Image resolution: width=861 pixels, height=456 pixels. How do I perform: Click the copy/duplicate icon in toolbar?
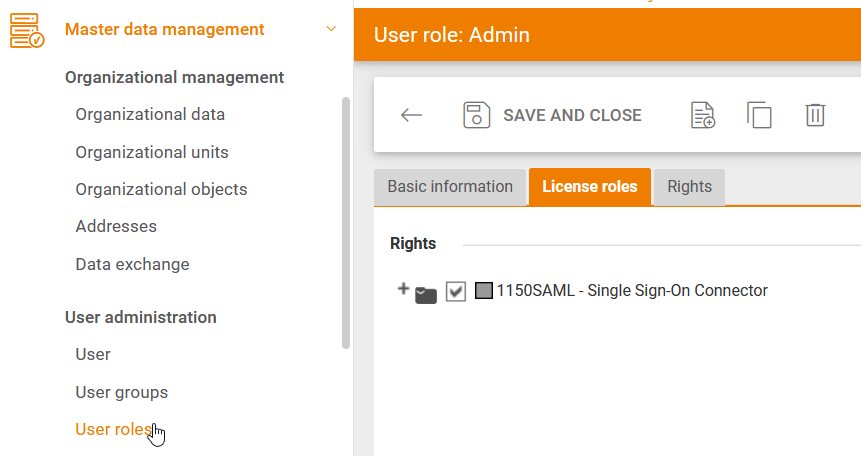pos(759,115)
